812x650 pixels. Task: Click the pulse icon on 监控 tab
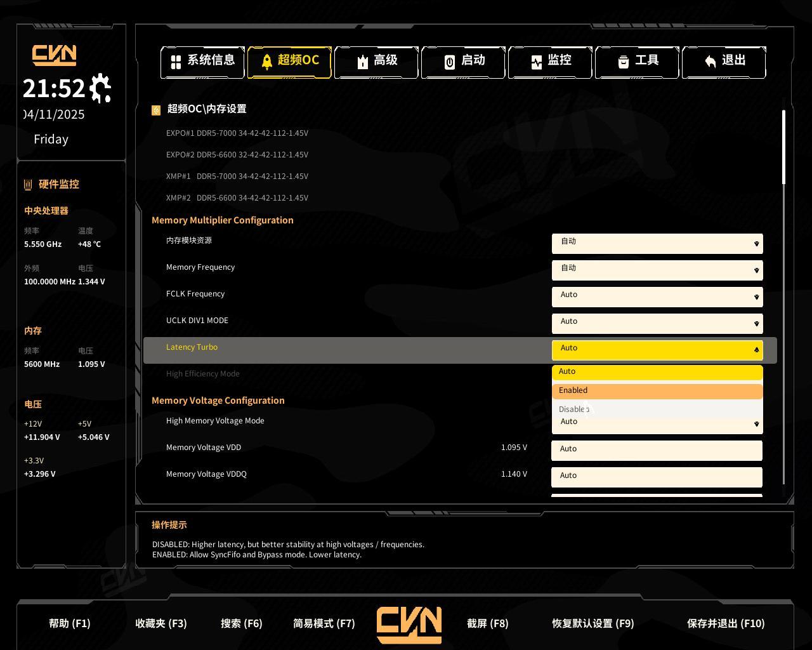[x=537, y=62]
